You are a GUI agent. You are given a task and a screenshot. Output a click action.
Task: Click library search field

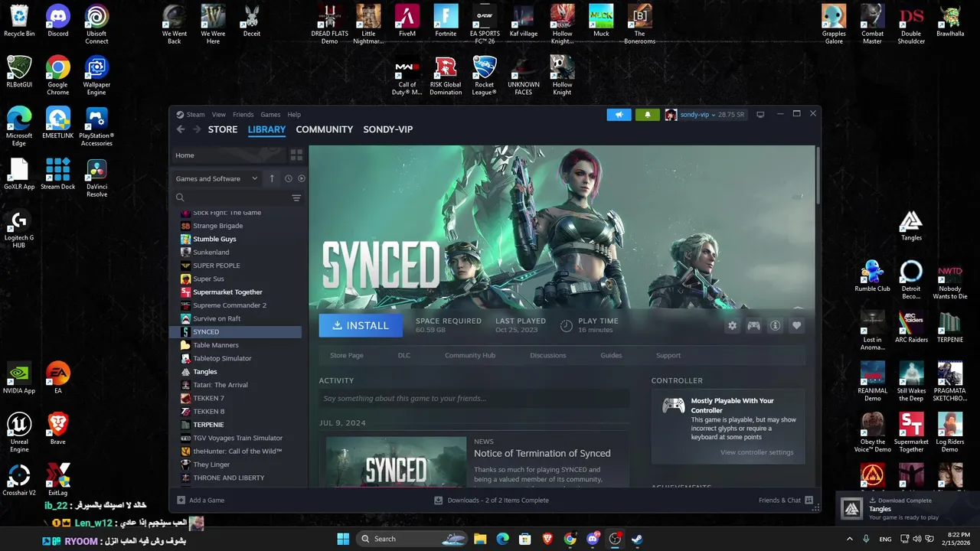(231, 197)
